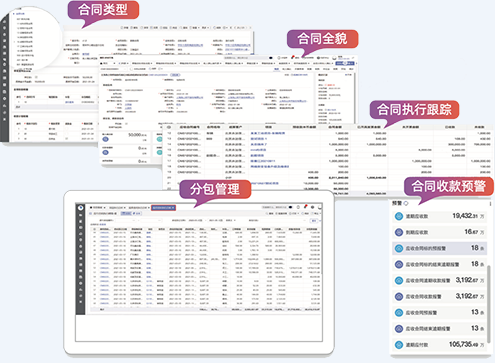Open the red-dot notification icon in 分包管理 window

pyautogui.click(x=305, y=207)
